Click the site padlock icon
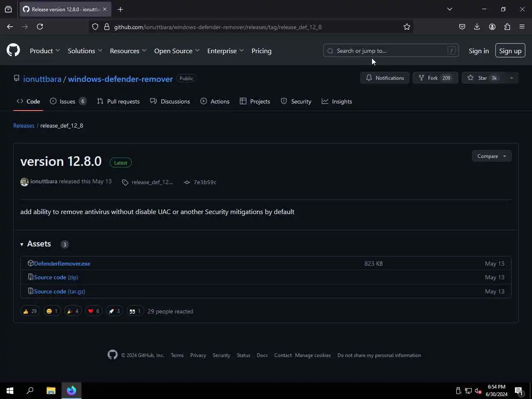 (106, 27)
